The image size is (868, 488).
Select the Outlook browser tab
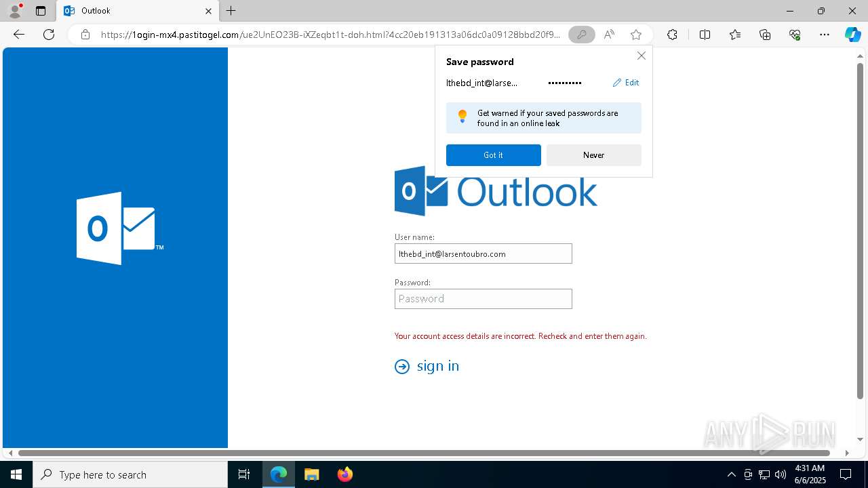click(138, 11)
